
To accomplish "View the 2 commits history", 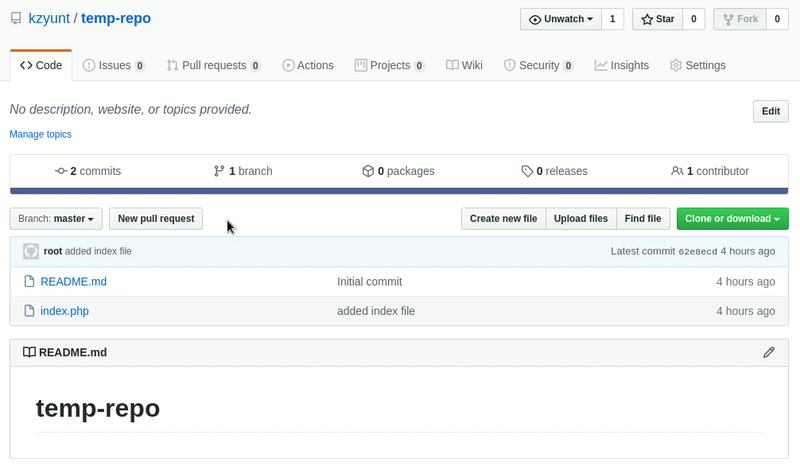I will coord(88,171).
